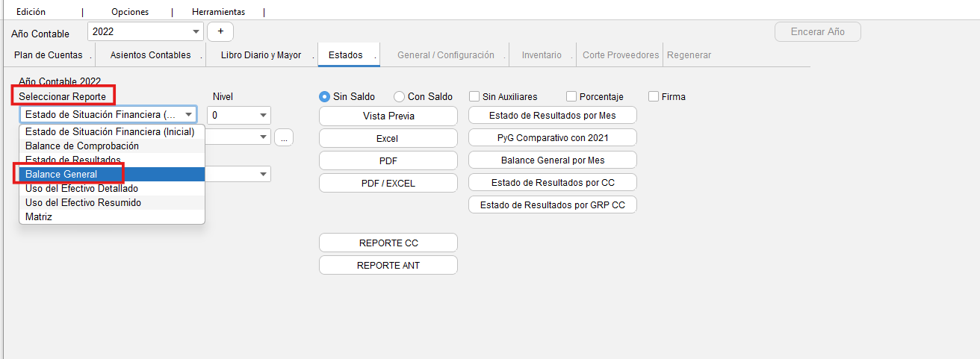Collapse the Seleccionar Reporte combo box
This screenshot has height=359, width=980.
[x=188, y=115]
